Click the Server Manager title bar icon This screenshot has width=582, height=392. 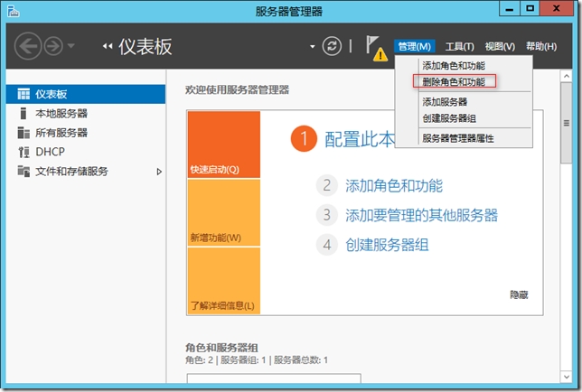(13, 11)
